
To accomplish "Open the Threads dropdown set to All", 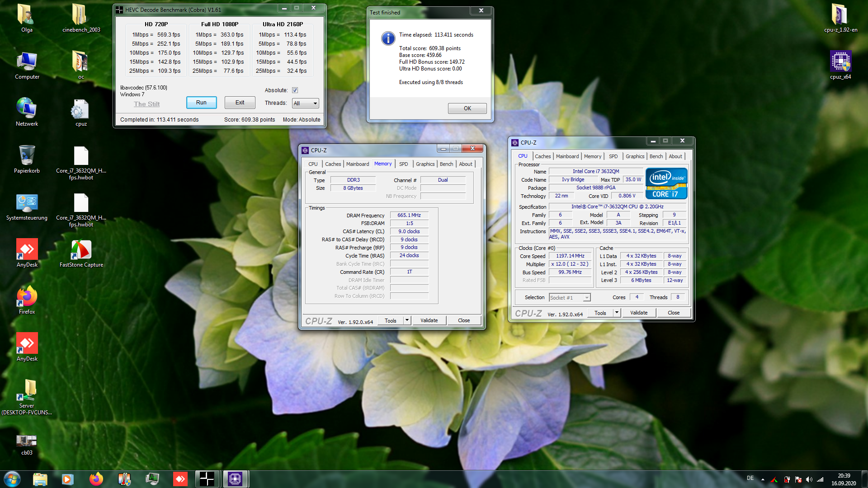I will pyautogui.click(x=306, y=103).
